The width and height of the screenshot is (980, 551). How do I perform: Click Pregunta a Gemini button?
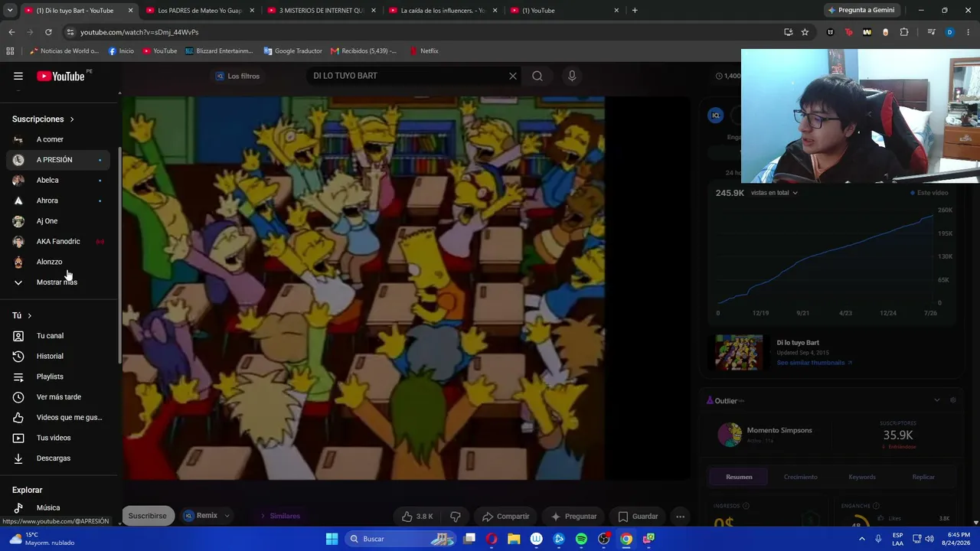pos(861,11)
